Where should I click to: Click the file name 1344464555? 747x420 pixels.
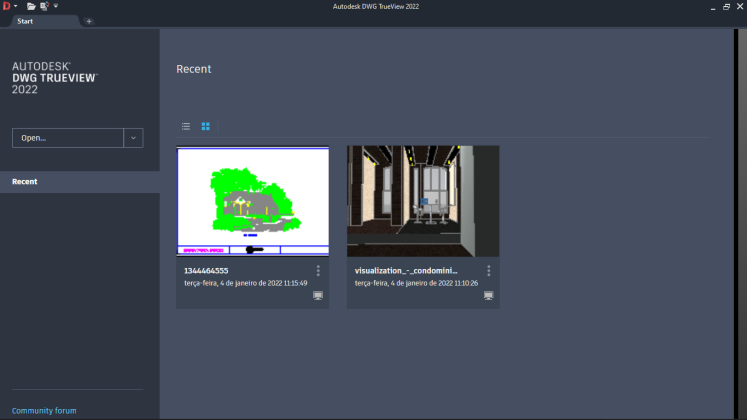point(206,270)
